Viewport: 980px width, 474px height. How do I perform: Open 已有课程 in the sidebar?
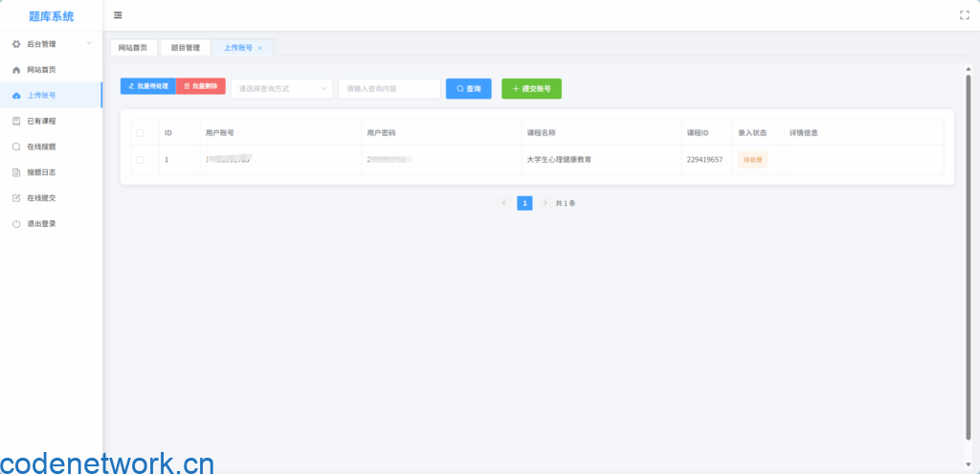[x=41, y=122]
